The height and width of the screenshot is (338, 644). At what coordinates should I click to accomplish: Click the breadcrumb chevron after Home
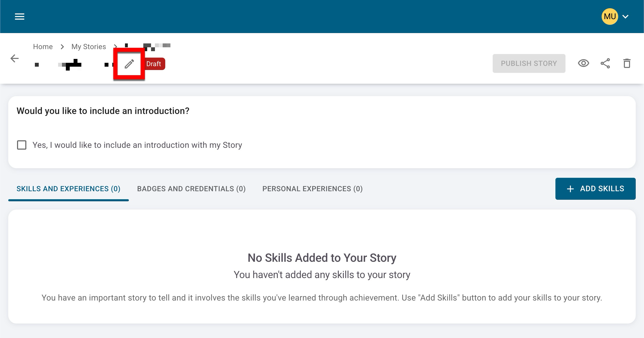pos(62,47)
